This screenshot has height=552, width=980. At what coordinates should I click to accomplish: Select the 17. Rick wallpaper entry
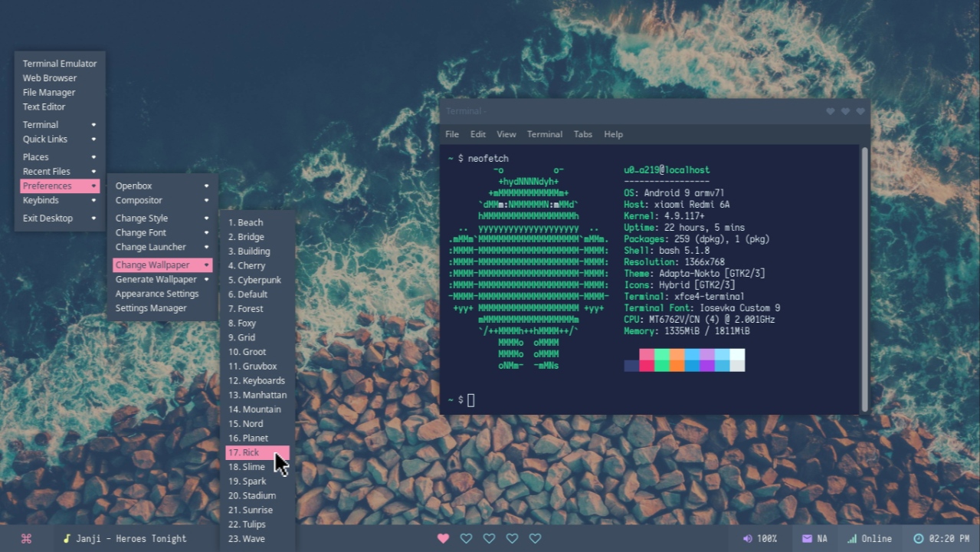[253, 452]
